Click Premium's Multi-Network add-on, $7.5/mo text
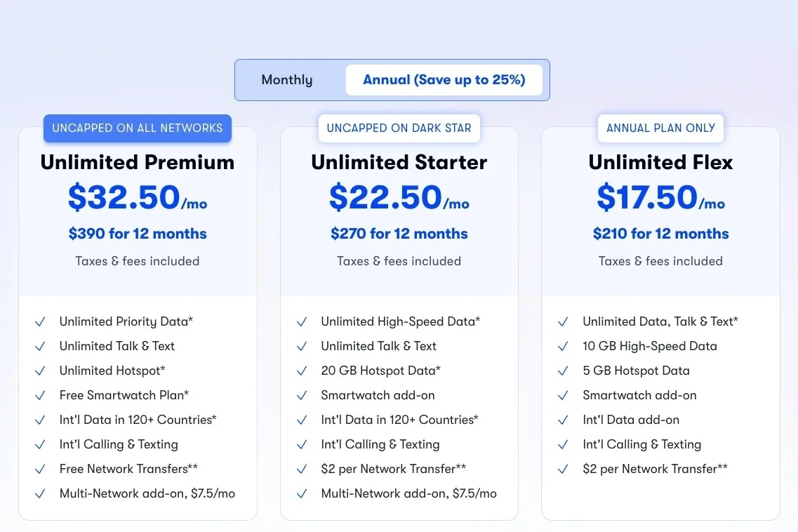Image resolution: width=798 pixels, height=532 pixels. coord(147,493)
